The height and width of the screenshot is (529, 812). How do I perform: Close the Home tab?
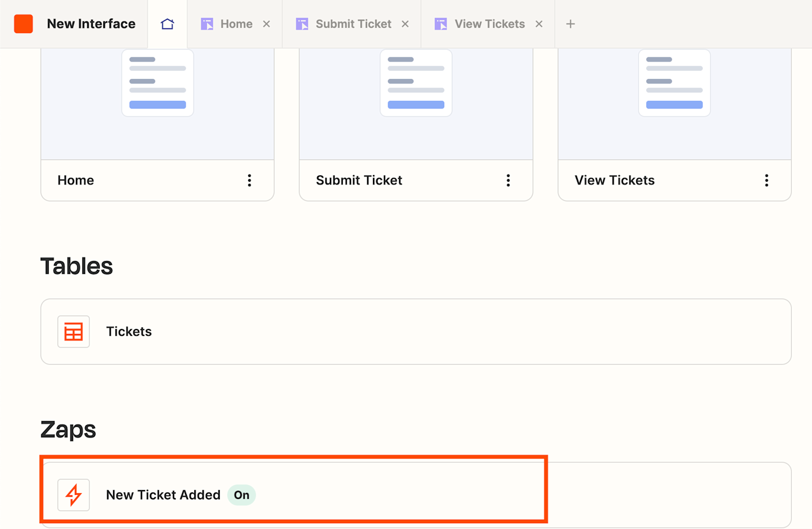click(x=267, y=24)
